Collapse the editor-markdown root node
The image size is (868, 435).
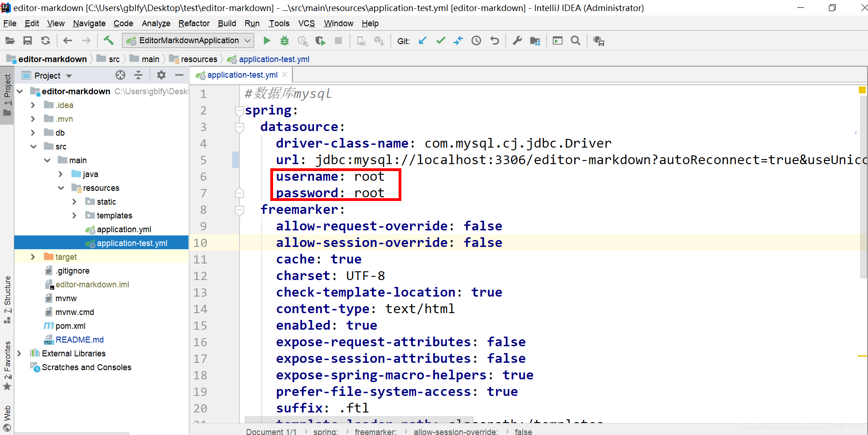(20, 92)
